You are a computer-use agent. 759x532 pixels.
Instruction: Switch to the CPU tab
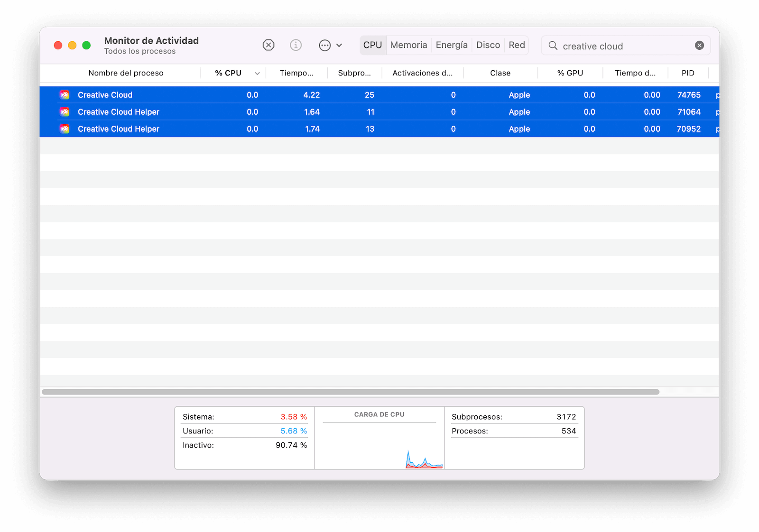[373, 45]
